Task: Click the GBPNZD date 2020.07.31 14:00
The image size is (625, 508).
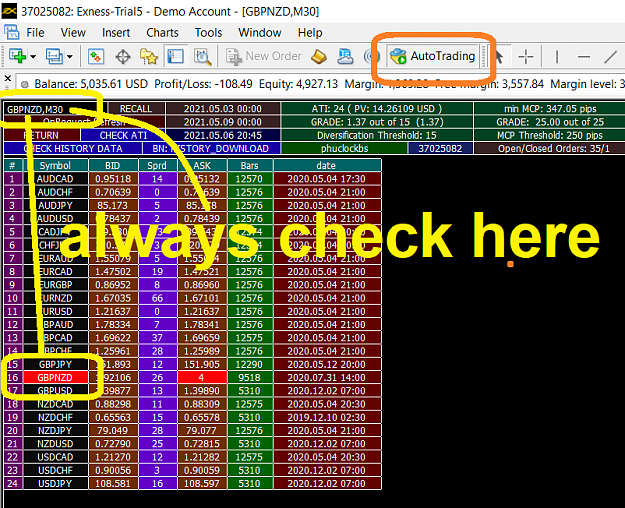Action: point(327,377)
